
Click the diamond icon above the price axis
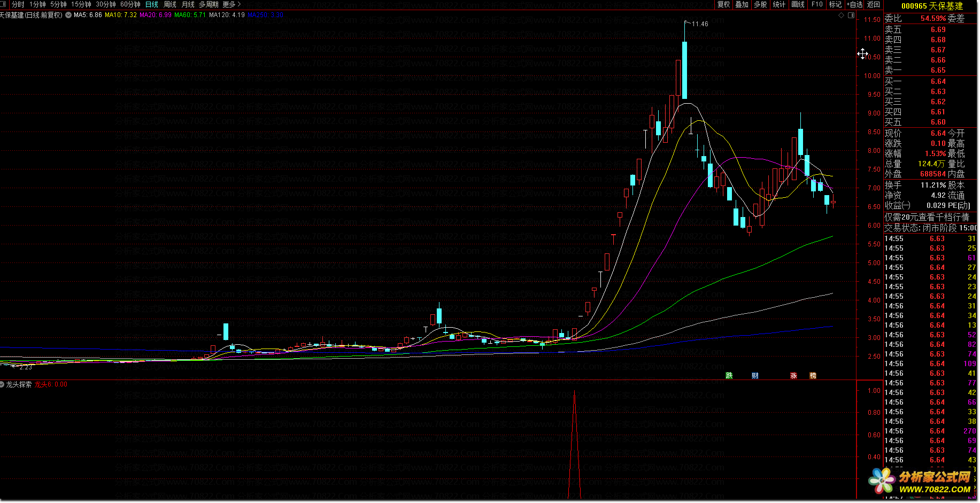pyautogui.click(x=841, y=16)
